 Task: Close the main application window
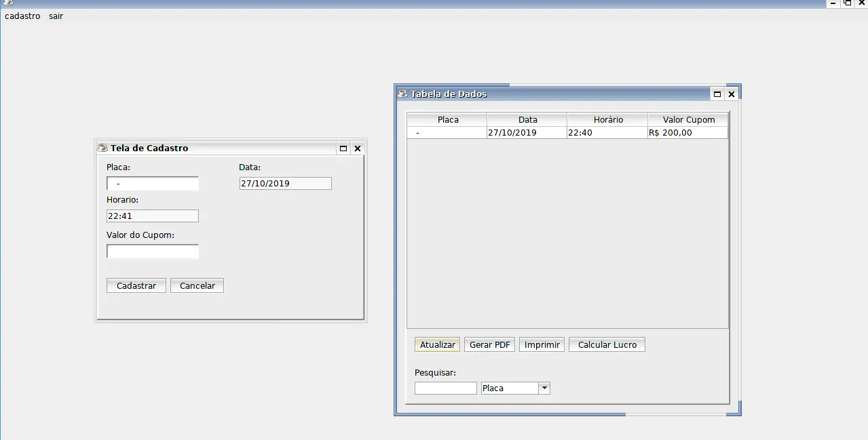point(861,3)
